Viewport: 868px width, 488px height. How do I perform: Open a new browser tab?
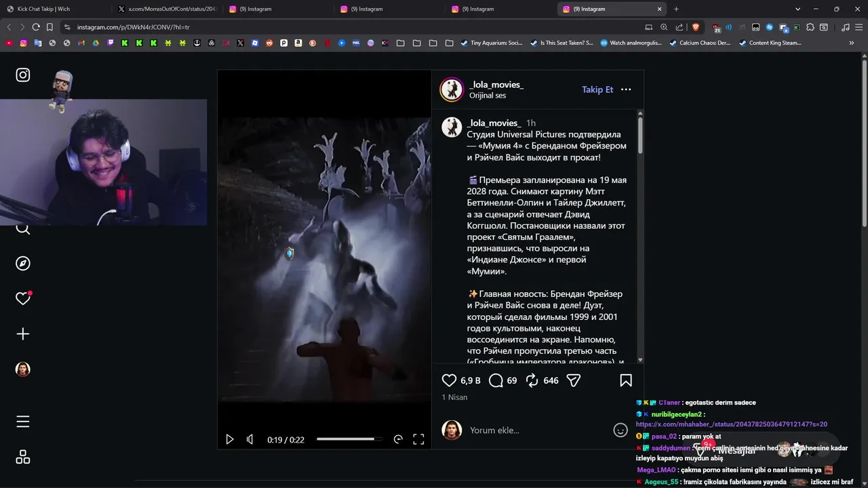(x=676, y=9)
